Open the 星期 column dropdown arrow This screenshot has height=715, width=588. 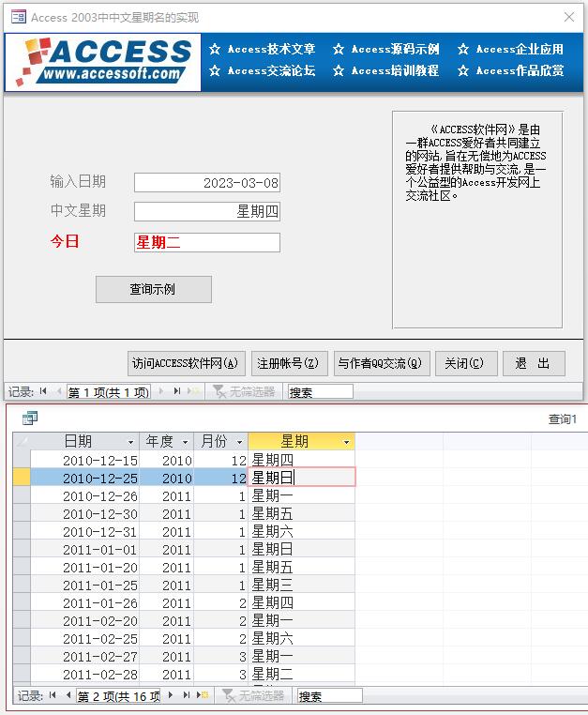pos(346,442)
